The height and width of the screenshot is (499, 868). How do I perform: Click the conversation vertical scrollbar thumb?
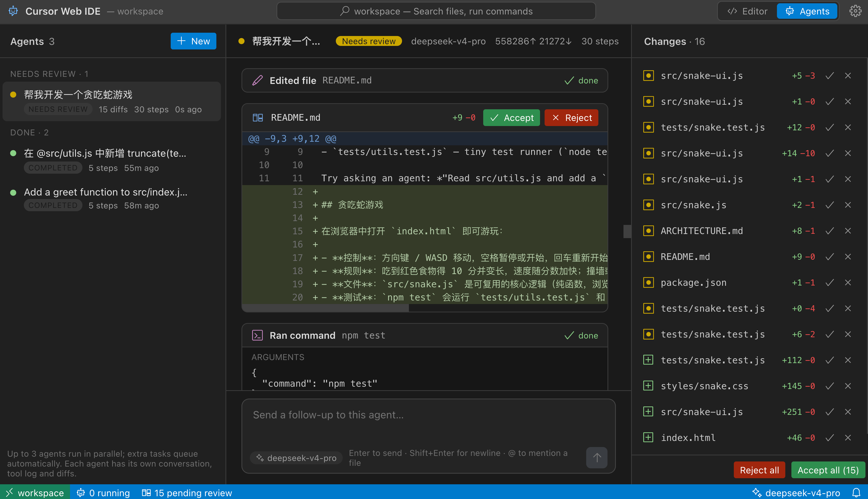627,231
